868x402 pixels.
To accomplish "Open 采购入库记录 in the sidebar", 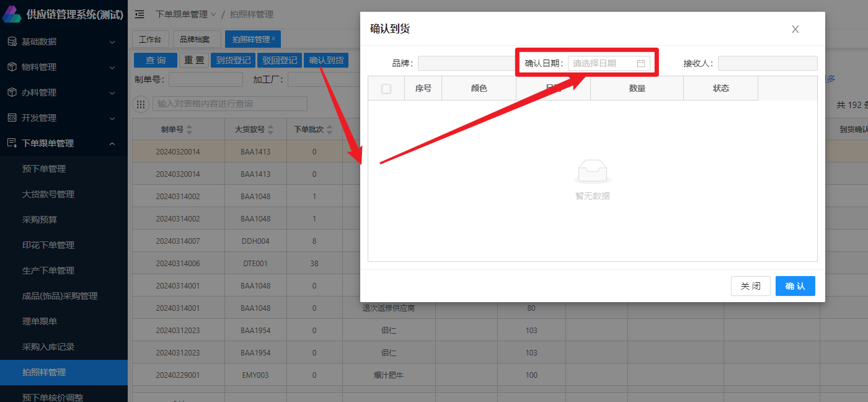I will click(48, 347).
